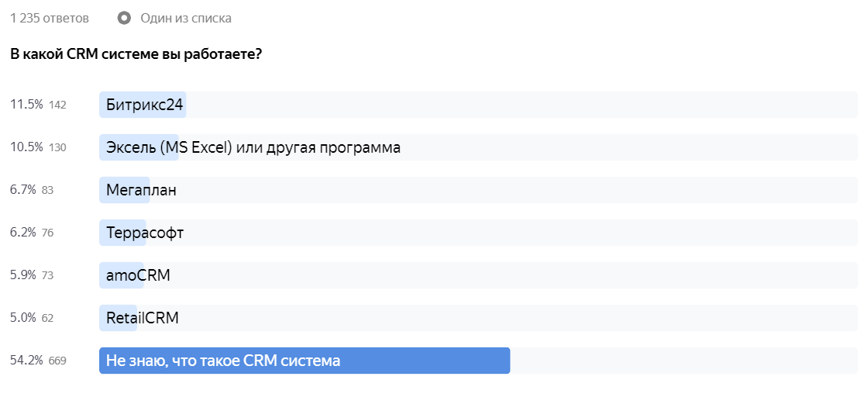Click the 6.7% value beside Мегаплан
This screenshot has height=404, width=868.
coord(23,190)
